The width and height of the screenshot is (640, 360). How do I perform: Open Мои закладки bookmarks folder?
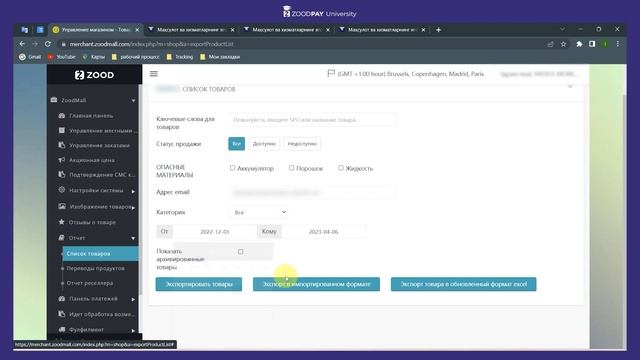click(220, 57)
